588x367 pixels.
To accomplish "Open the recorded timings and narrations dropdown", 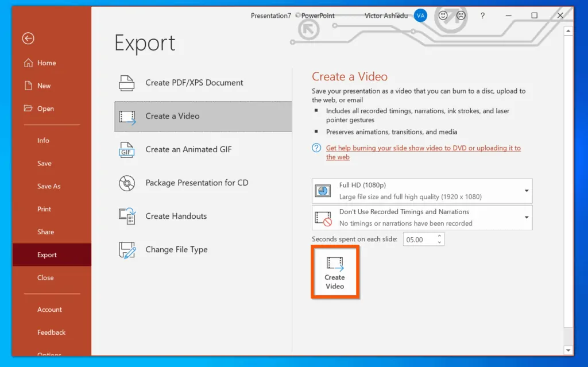I will click(526, 218).
